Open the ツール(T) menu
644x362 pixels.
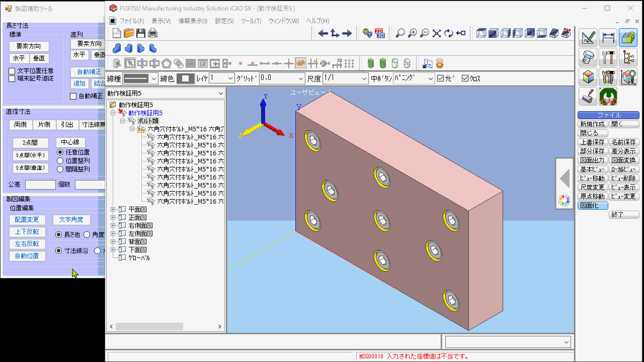click(251, 21)
